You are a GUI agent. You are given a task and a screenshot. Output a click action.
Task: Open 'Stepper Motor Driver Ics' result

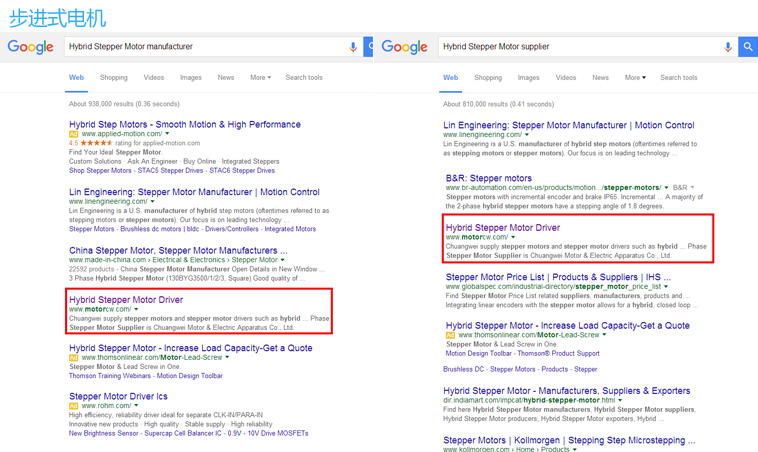pyautogui.click(x=118, y=396)
